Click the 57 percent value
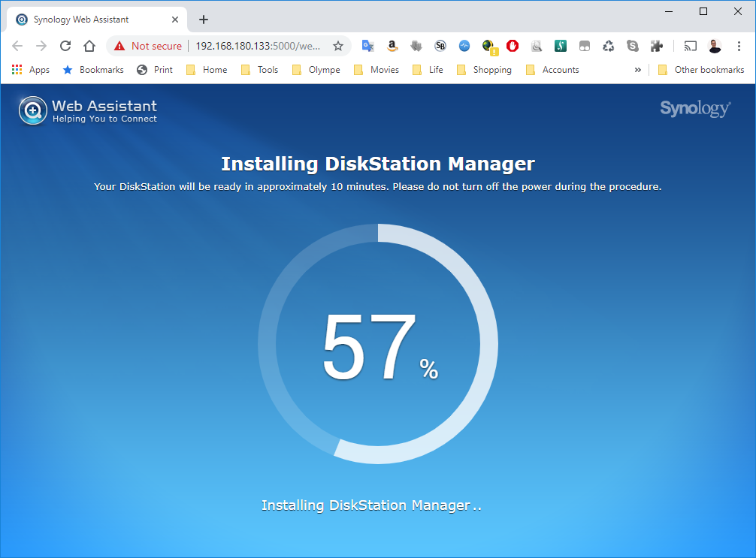Screen dimensions: 756x558 coord(380,345)
